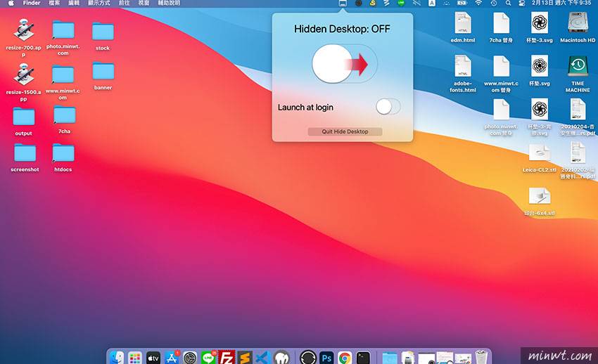The image size is (598, 364).
Task: Click the Quit Hide Desktop button
Action: [x=345, y=131]
